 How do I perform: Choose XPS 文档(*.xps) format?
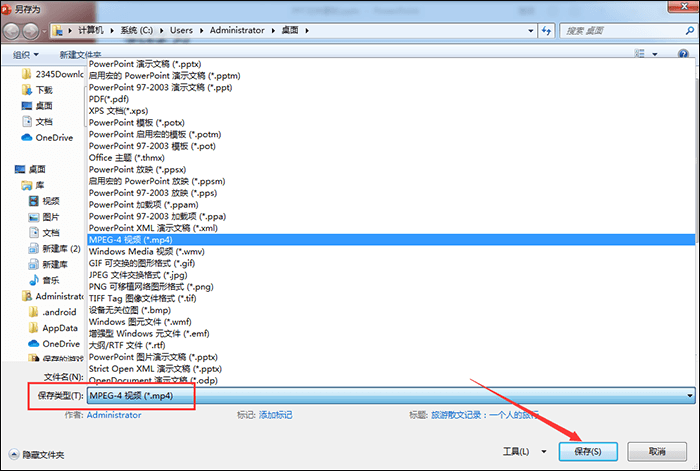(391, 111)
